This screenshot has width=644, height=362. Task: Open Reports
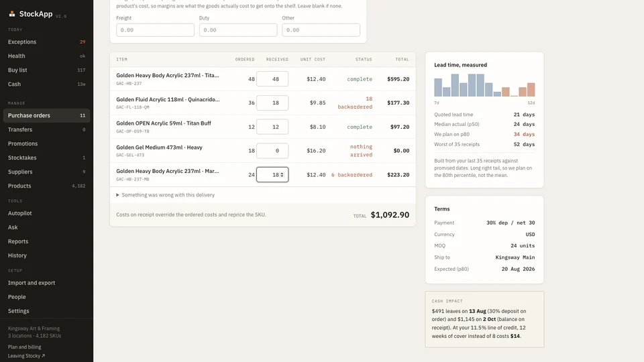[46, 241]
